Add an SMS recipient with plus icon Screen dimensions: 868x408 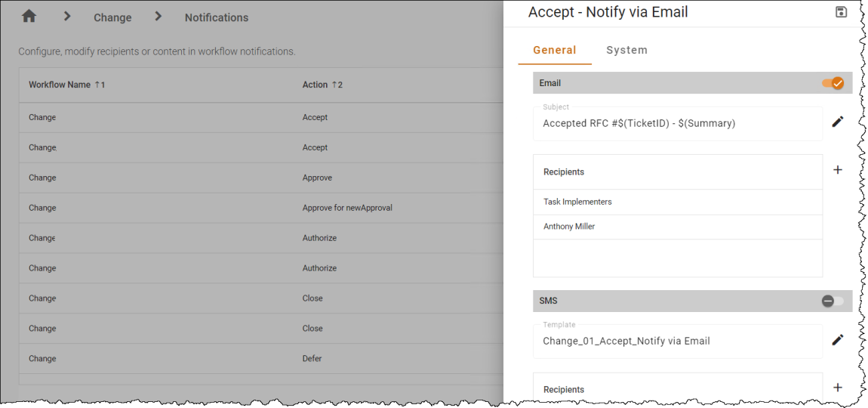click(838, 388)
